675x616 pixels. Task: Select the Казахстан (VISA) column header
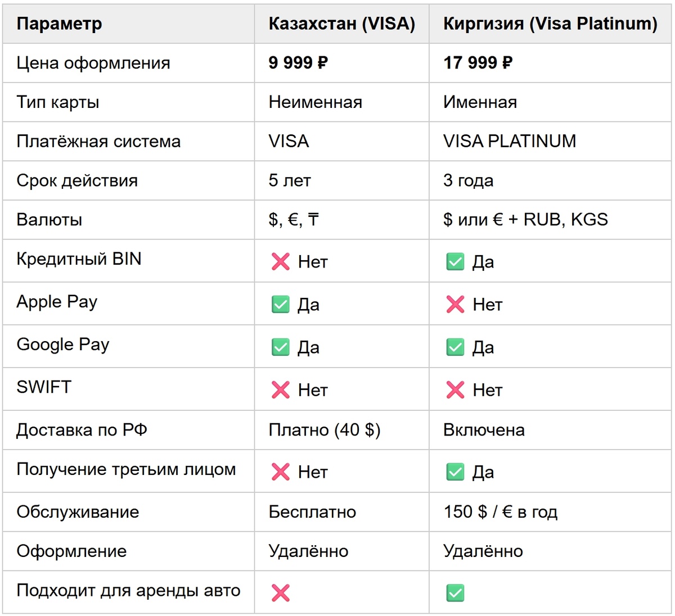(x=341, y=24)
